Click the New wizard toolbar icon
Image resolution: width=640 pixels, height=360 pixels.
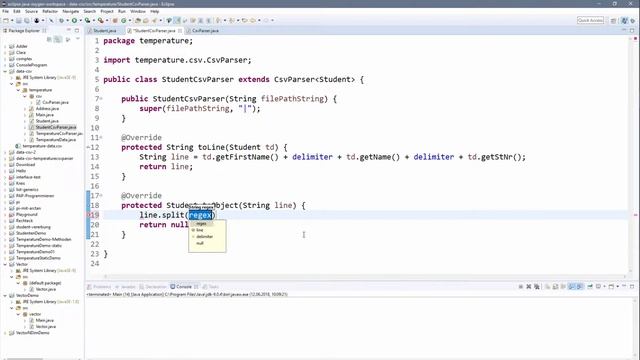click(x=6, y=20)
